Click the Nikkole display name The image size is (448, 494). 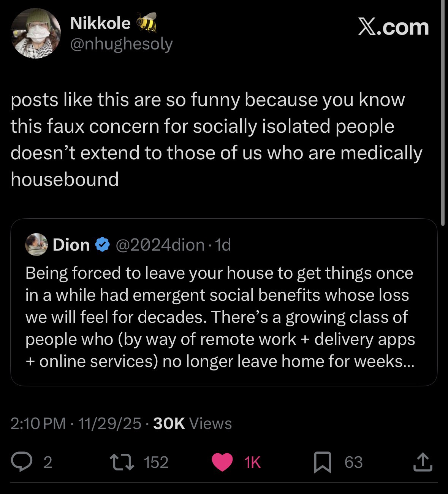(x=100, y=24)
